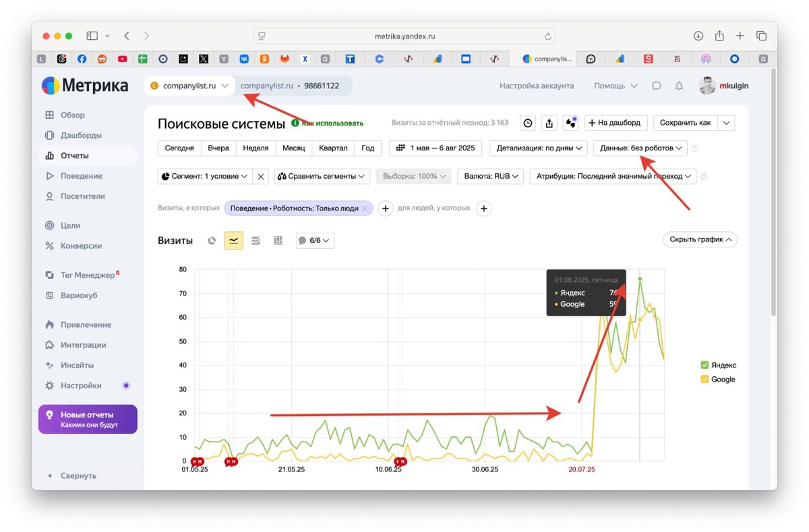This screenshot has width=809, height=532.
Task: Select the Год period
Action: (368, 148)
